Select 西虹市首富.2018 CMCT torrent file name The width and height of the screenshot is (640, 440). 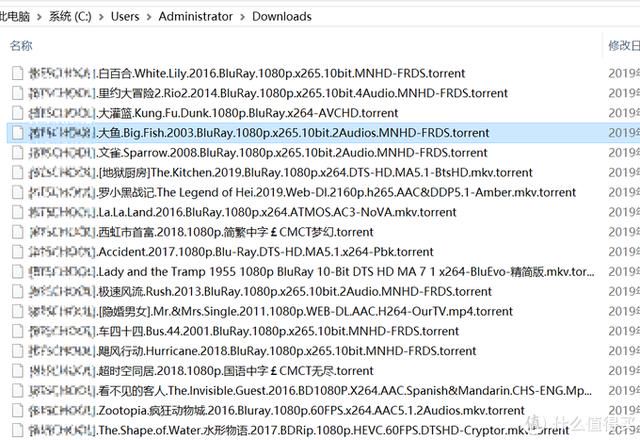(200, 232)
